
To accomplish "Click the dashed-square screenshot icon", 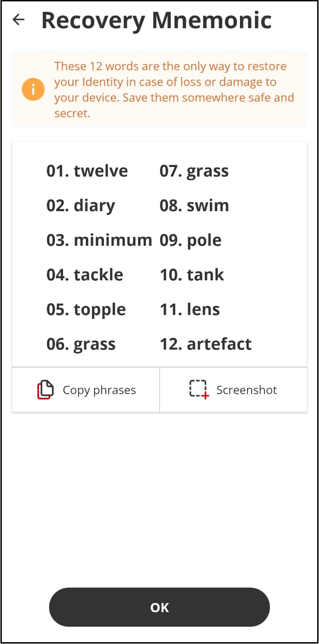I will pos(199,390).
